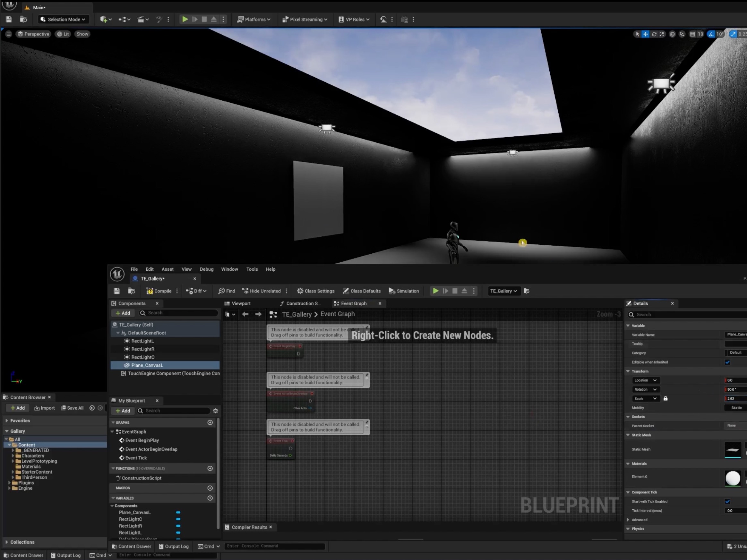The height and width of the screenshot is (560, 747).
Task: Click Save All in Content Browser
Action: point(72,408)
